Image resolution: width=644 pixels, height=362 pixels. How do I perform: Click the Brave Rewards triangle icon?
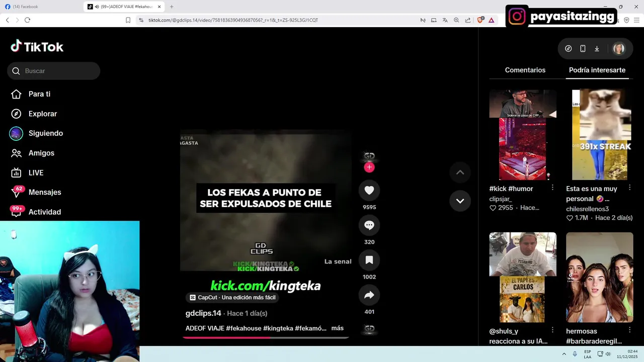pyautogui.click(x=491, y=20)
